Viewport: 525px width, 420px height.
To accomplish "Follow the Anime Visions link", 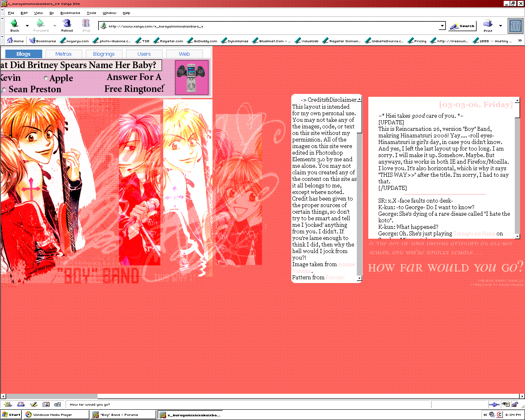I will pyautogui.click(x=324, y=267).
